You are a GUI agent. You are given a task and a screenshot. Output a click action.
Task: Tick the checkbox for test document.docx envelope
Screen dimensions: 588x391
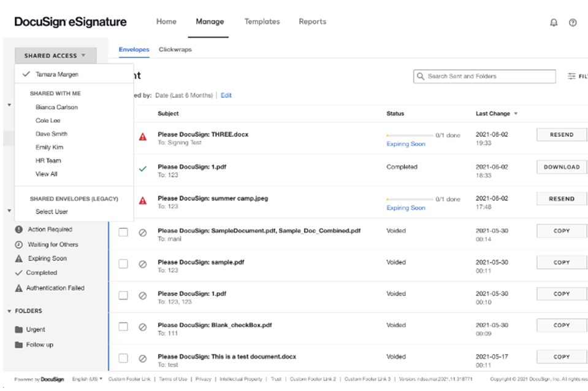(123, 358)
